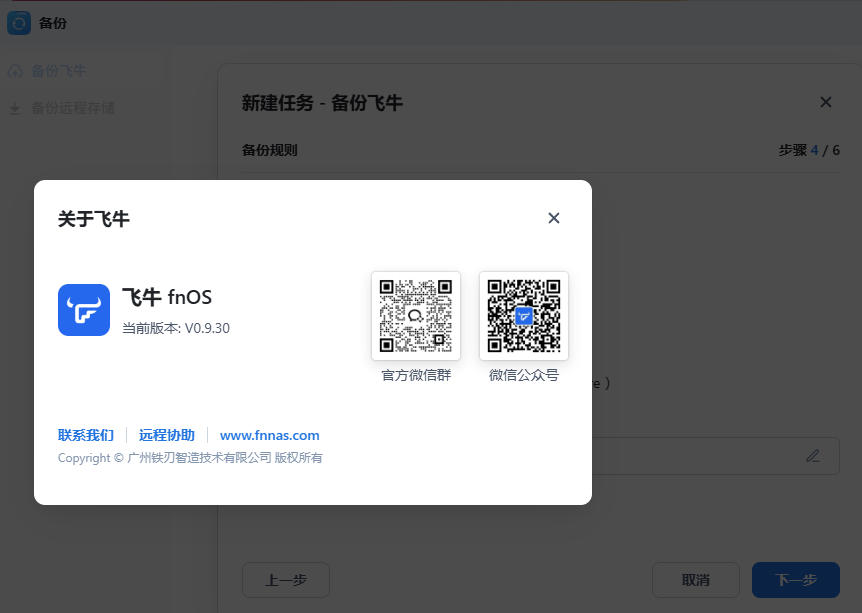Screen dimensions: 862x613
Task: Open the 远程协助 link
Action: [166, 435]
